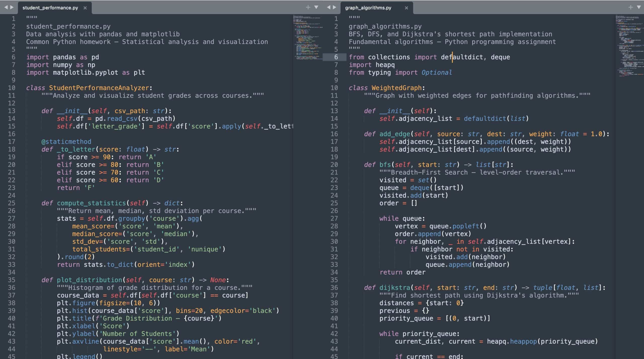The height and width of the screenshot is (359, 644).
Task: Open the right pane's tab list dropdown arrow
Action: (639, 7)
